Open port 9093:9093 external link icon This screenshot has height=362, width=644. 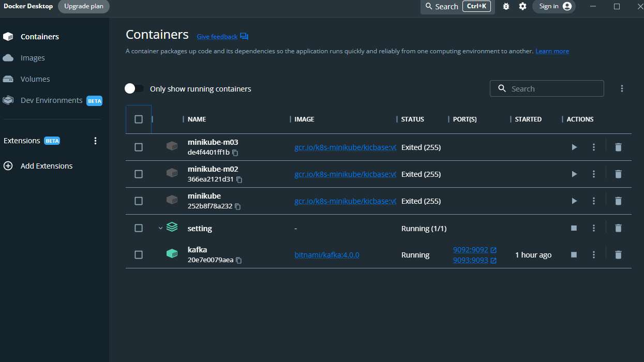[493, 261]
